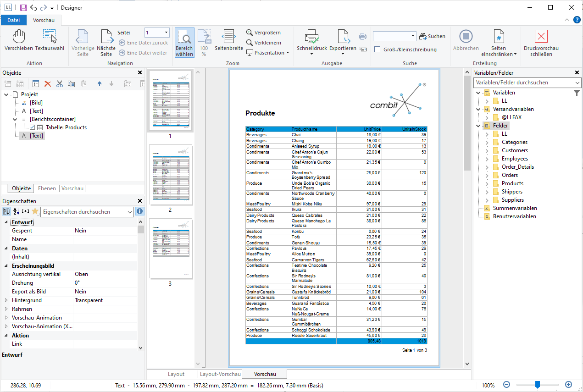Click the Vergrößern magnifier icon
Viewport: 583px width, 392px height.
pos(250,33)
